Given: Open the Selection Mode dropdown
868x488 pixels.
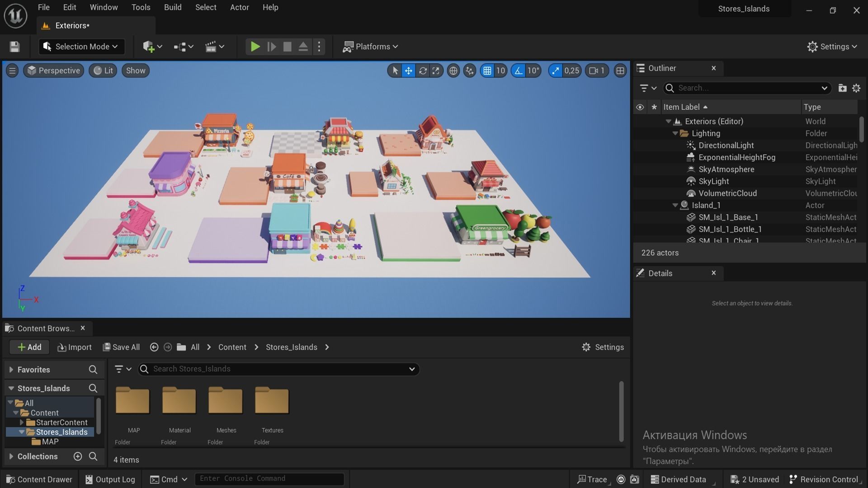Looking at the screenshot, I should (81, 47).
